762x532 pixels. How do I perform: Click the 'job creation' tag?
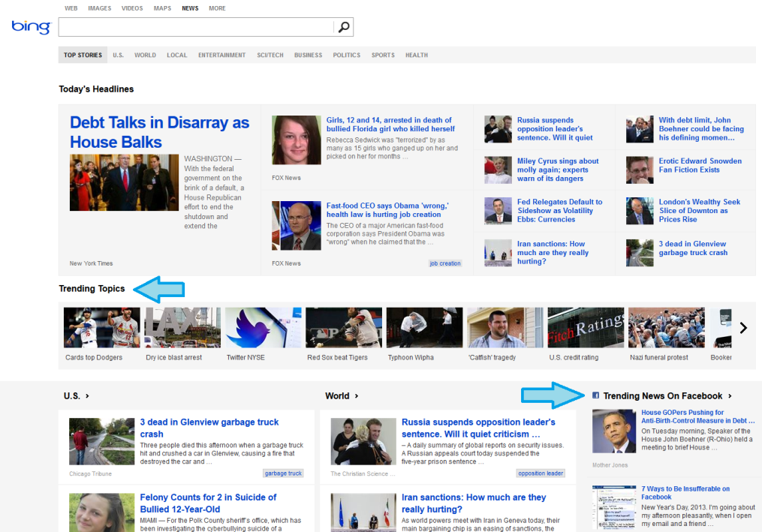tap(444, 263)
